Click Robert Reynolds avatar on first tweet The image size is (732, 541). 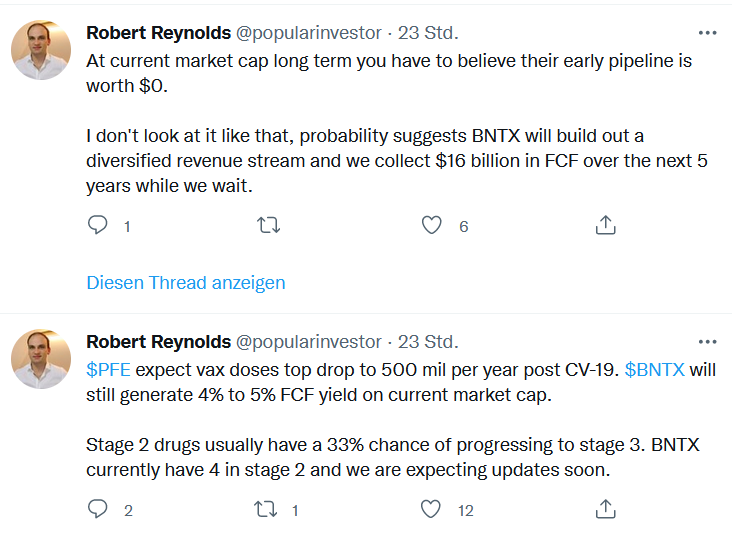coord(41,50)
